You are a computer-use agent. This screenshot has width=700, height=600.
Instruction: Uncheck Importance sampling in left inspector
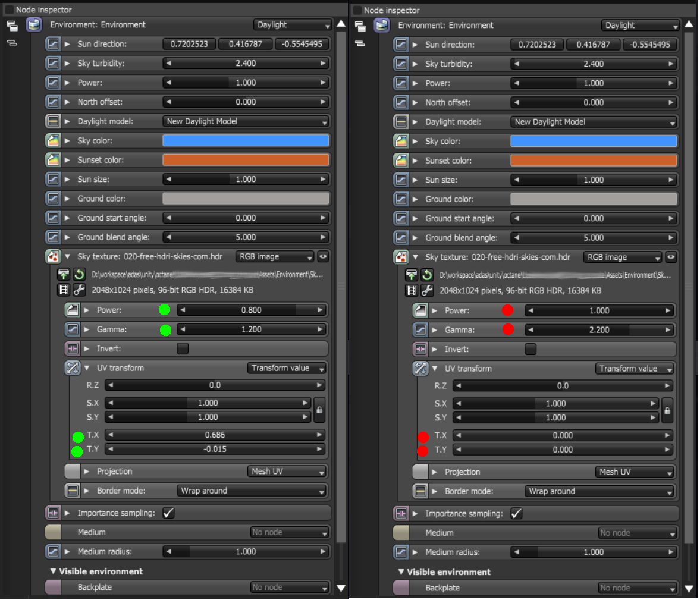[168, 513]
